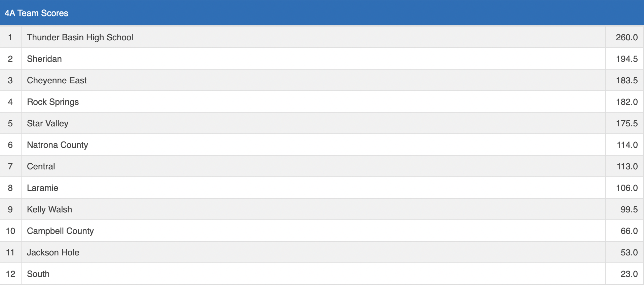644x287 pixels.
Task: Click rank number 6 cell
Action: point(10,145)
